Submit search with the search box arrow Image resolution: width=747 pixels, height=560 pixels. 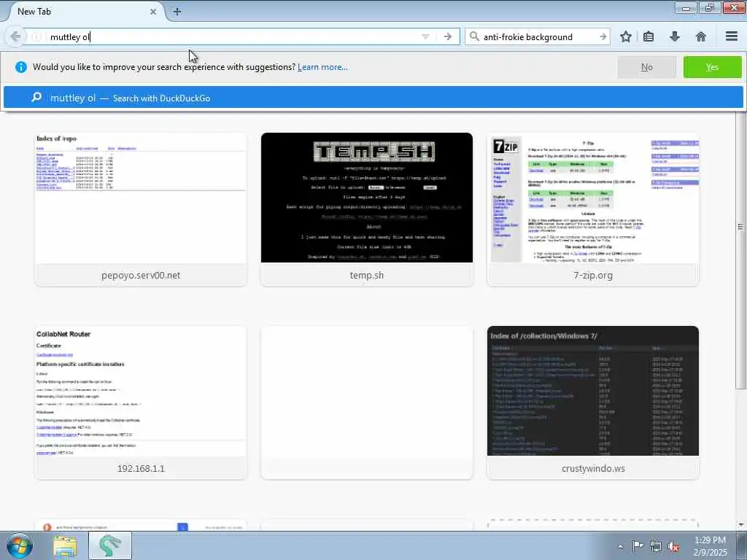point(603,36)
